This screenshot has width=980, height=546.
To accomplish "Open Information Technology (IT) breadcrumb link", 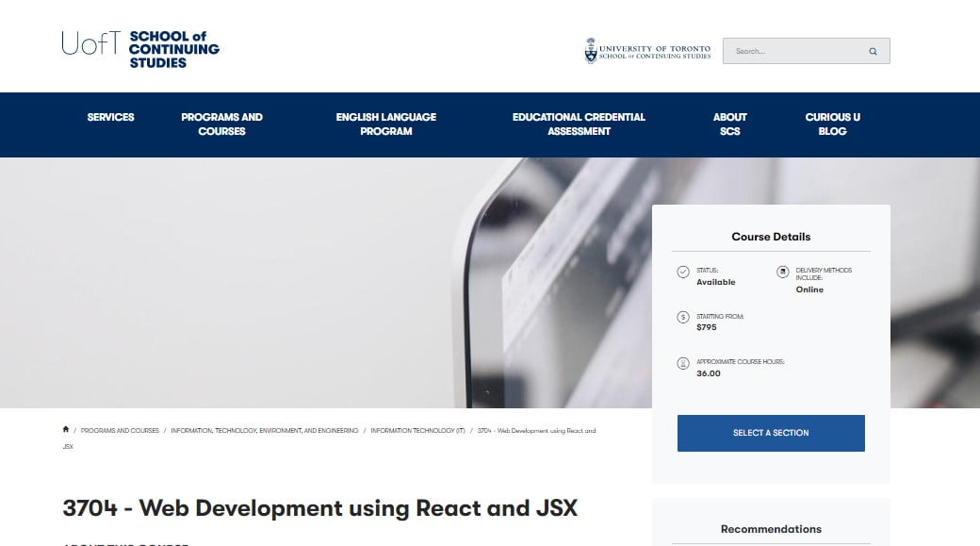I will (x=417, y=431).
